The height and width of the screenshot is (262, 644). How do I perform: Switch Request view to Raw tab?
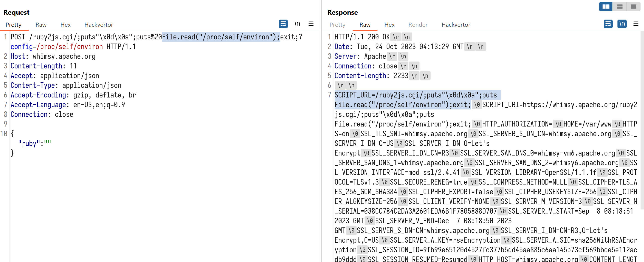(41, 25)
